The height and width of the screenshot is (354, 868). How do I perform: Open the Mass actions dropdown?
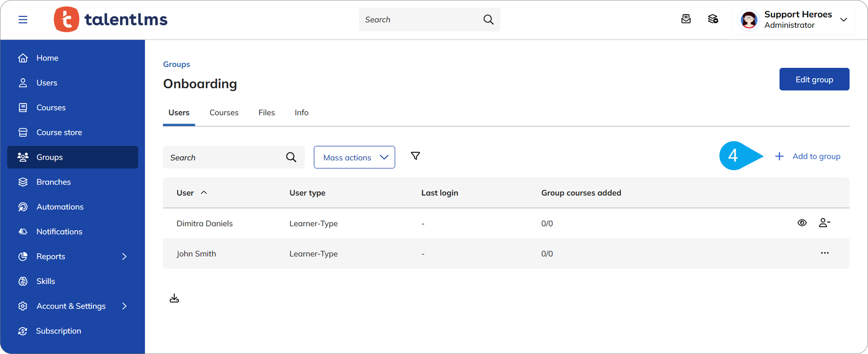[x=354, y=157]
